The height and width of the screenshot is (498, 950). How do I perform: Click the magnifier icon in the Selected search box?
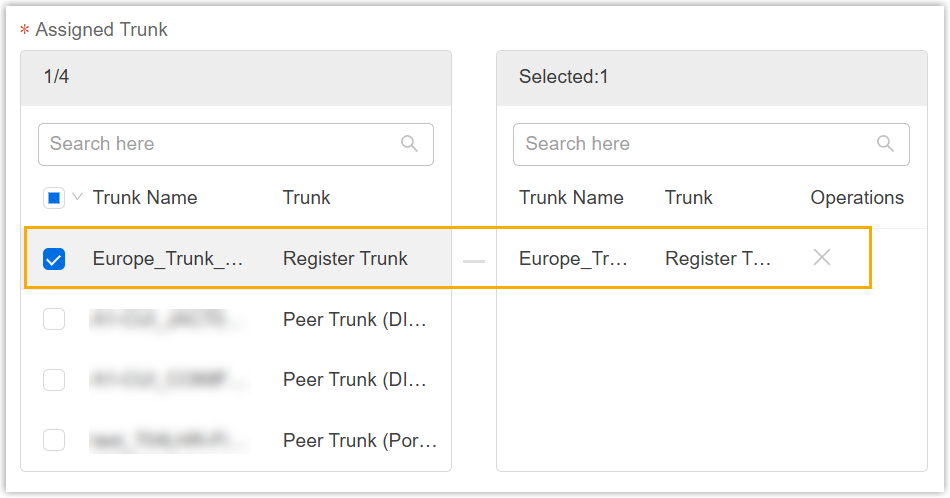[x=885, y=144]
